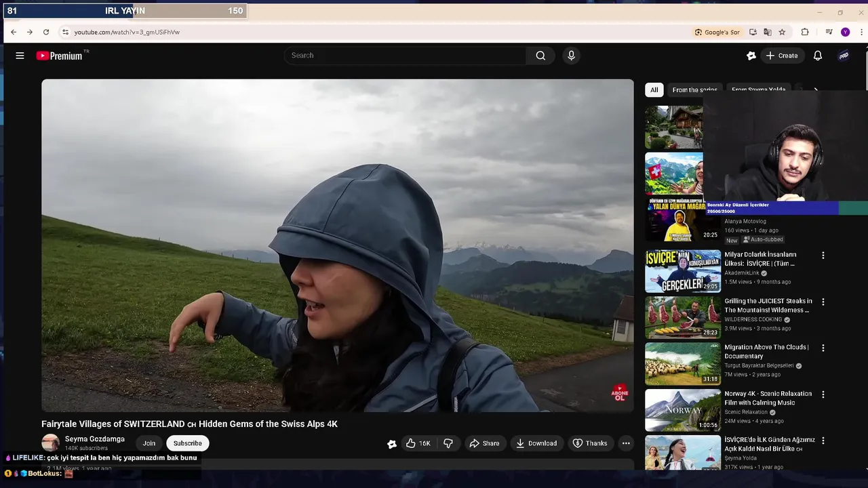Open Seyma Gozdamga channel name link
The width and height of the screenshot is (868, 488).
pos(94,439)
